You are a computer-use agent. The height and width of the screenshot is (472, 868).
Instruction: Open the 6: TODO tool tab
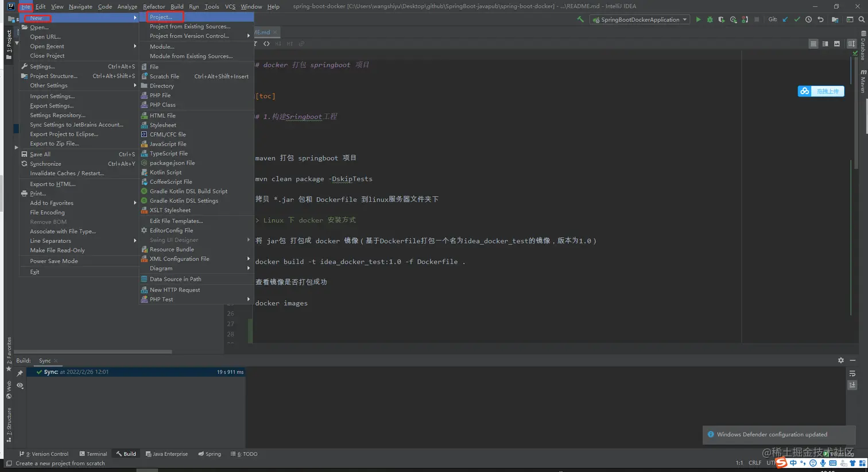[244, 454]
